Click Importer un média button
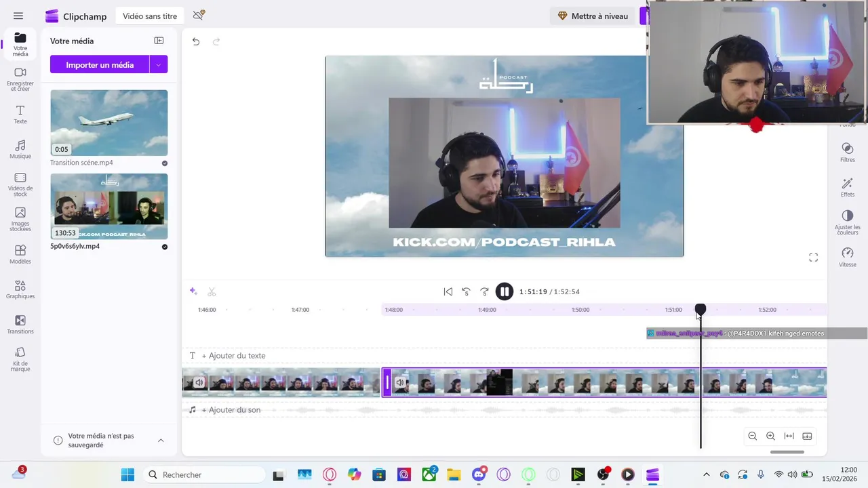The width and height of the screenshot is (868, 488). [x=100, y=64]
